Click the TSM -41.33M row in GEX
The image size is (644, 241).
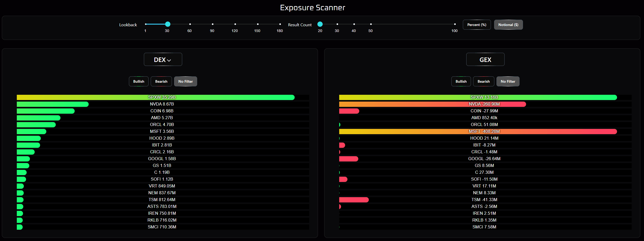484,200
